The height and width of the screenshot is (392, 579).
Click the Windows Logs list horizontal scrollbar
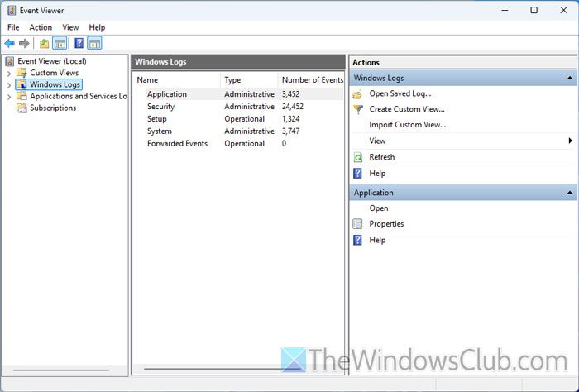223,368
